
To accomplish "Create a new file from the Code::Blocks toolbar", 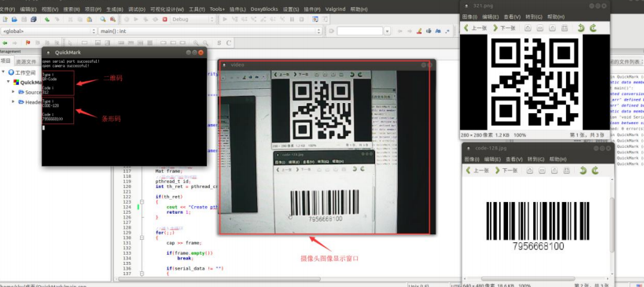I will (6, 20).
